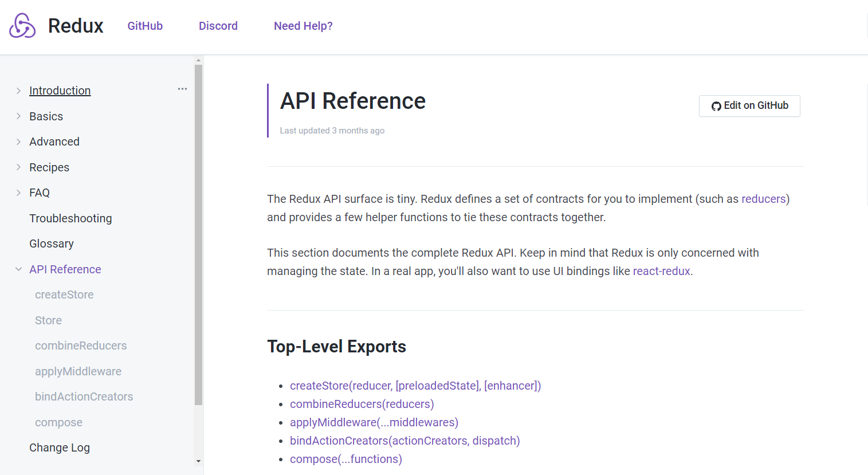Viewport: 868px width, 475px height.
Task: Open compose(...functions) link
Action: point(346,459)
